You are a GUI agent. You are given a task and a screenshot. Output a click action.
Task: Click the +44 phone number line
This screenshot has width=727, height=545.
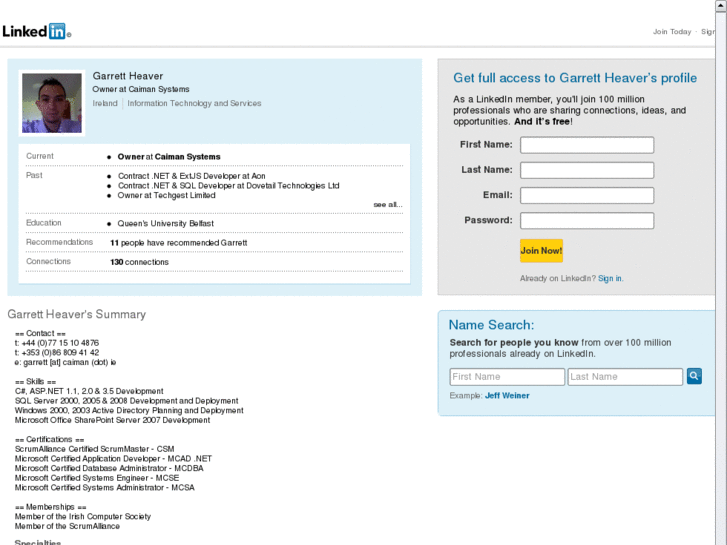point(57,343)
